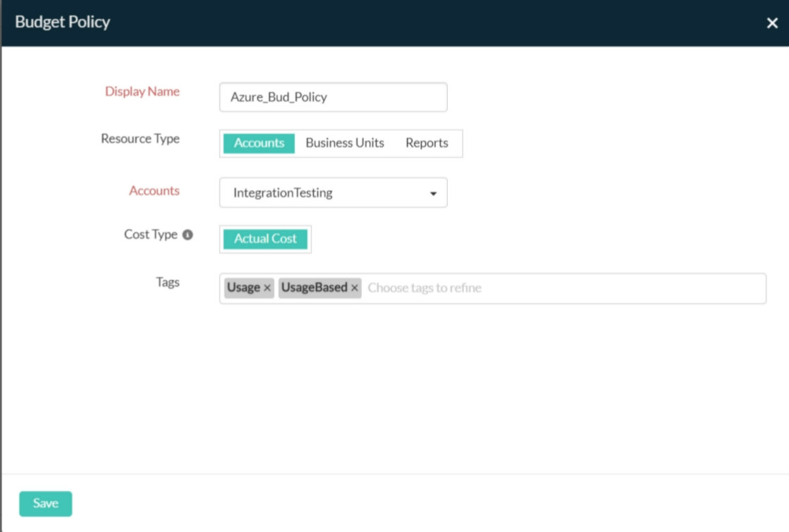Click the Tags label
The width and height of the screenshot is (789, 532).
pyautogui.click(x=168, y=282)
